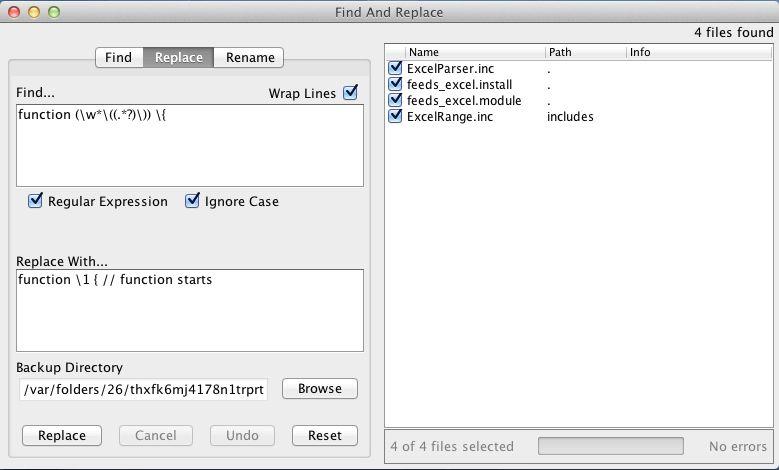The width and height of the screenshot is (779, 470).
Task: Toggle the Wrap Lines checkbox
Action: [x=351, y=93]
